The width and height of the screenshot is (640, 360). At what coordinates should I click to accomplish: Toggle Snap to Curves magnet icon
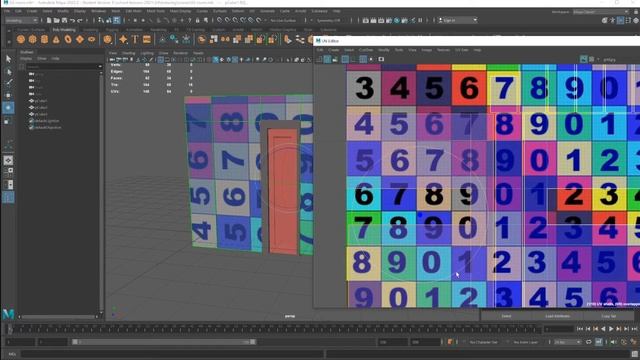(227, 20)
